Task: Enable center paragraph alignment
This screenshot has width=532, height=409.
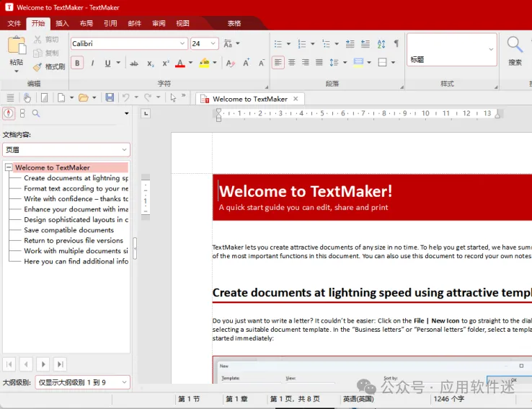Action: pyautogui.click(x=292, y=63)
